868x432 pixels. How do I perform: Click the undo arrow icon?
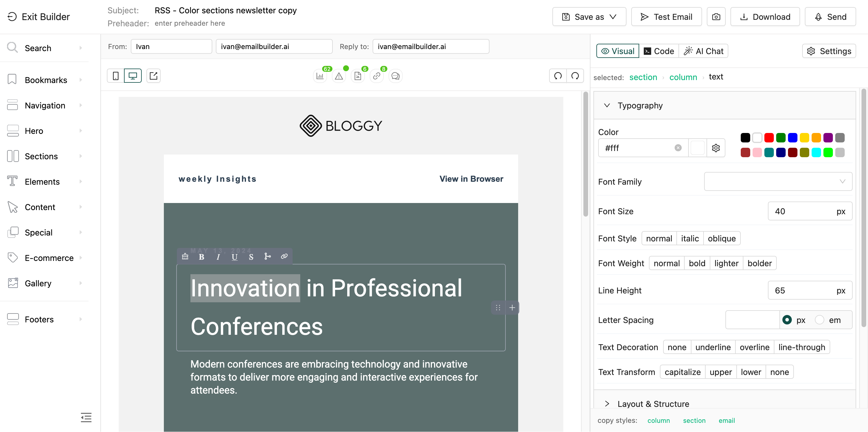click(558, 76)
